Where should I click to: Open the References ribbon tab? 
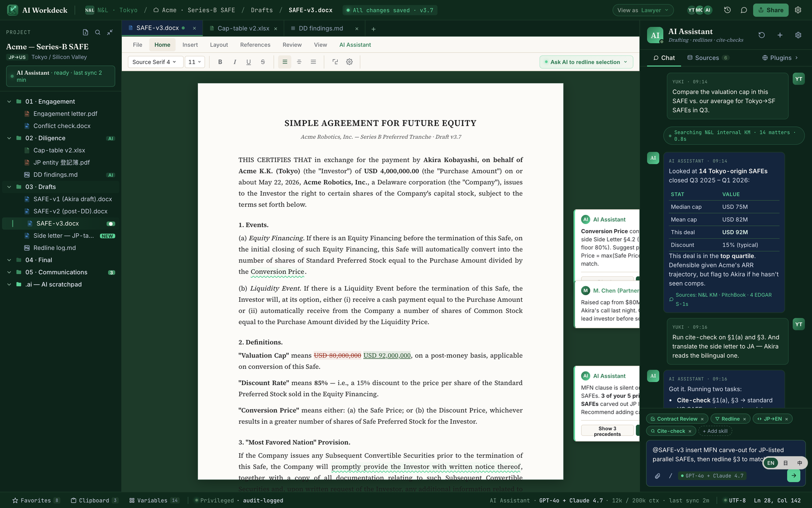point(255,45)
